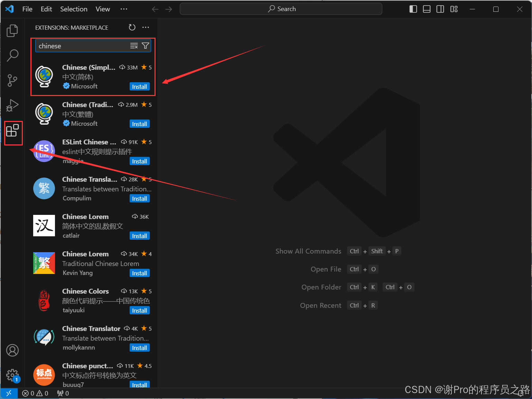Open the Manage gear icon
This screenshot has width=532, height=399.
[x=12, y=375]
